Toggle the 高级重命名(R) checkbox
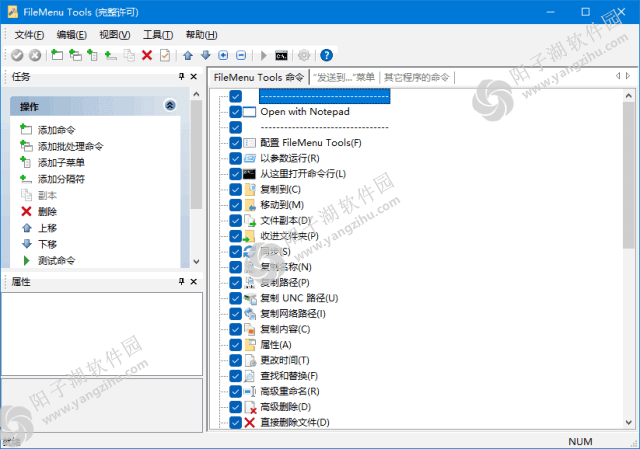 point(236,391)
